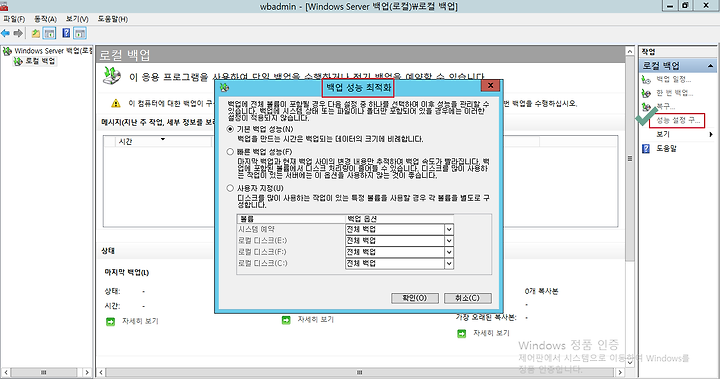Click the main pane vertical scrollbar thumb
This screenshot has height=379, width=720.
630,158
